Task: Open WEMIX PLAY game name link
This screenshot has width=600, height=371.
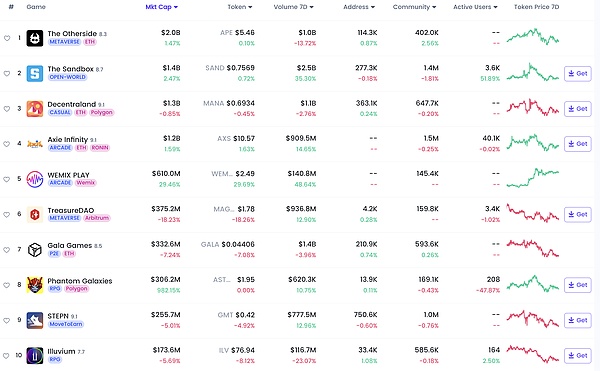Action: coord(68,175)
